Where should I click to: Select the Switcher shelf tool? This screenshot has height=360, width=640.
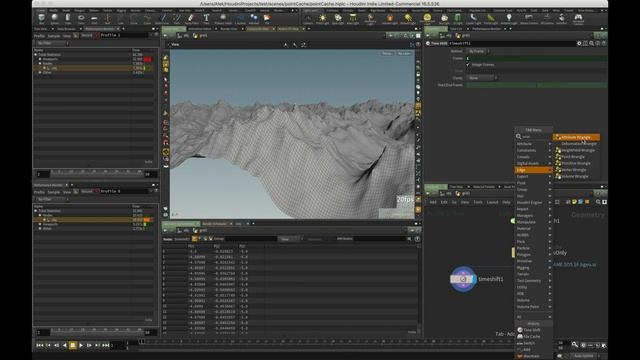(562, 18)
